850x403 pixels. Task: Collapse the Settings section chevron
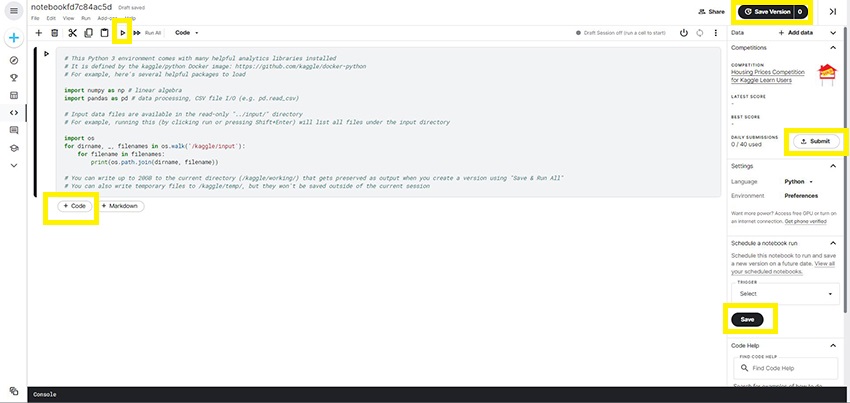coord(833,166)
